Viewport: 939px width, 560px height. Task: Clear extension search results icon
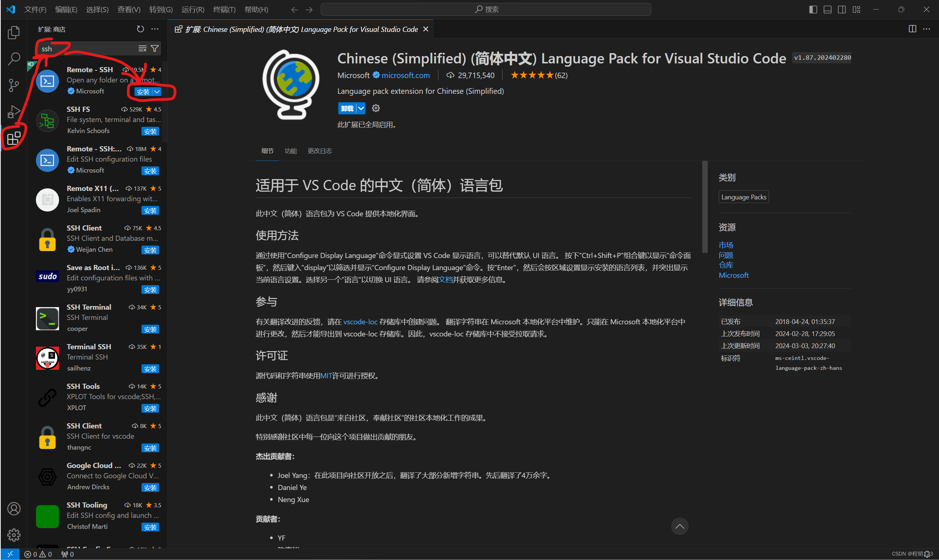coord(142,48)
